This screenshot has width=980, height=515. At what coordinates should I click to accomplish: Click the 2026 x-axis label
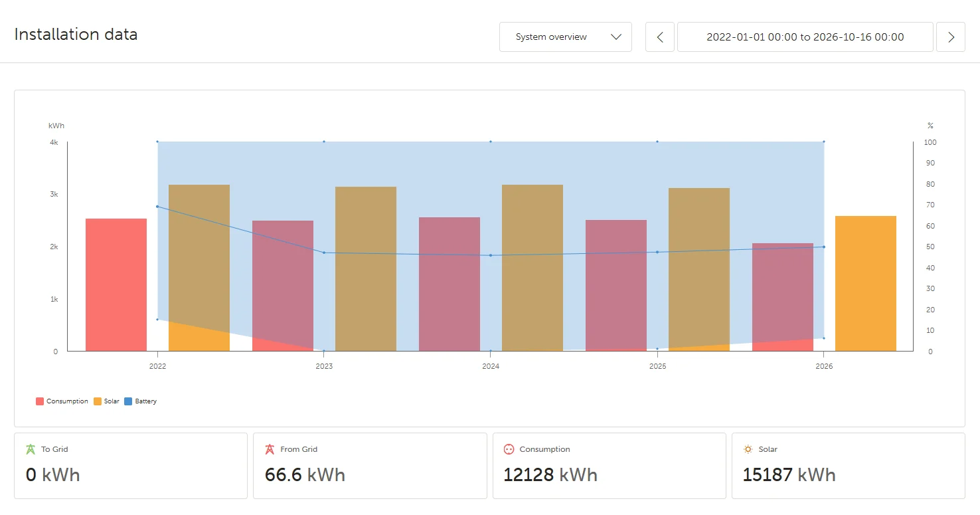click(824, 366)
